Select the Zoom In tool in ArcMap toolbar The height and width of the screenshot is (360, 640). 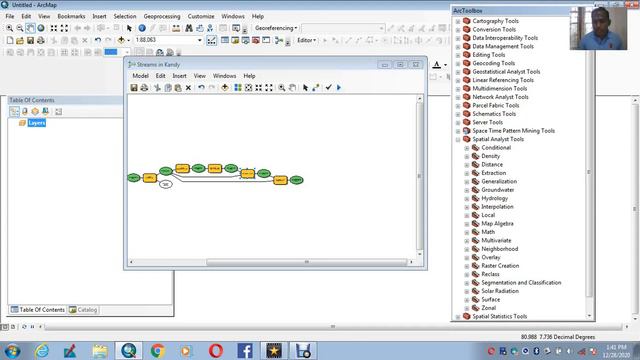pos(9,28)
